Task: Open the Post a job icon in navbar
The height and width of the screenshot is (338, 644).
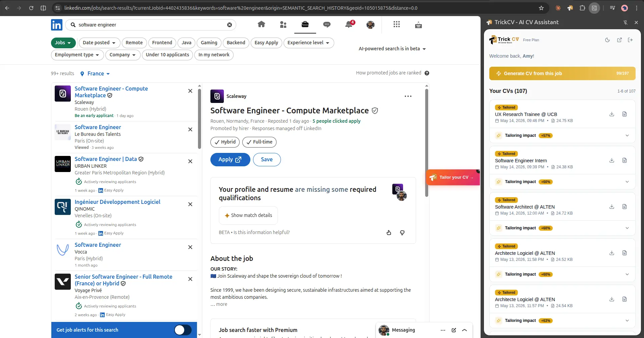Action: click(418, 25)
